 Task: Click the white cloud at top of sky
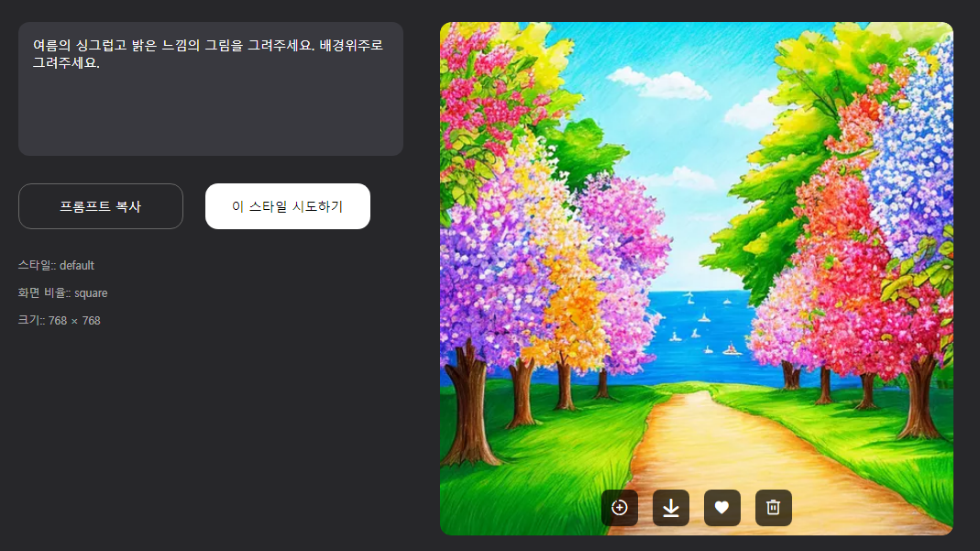659,83
